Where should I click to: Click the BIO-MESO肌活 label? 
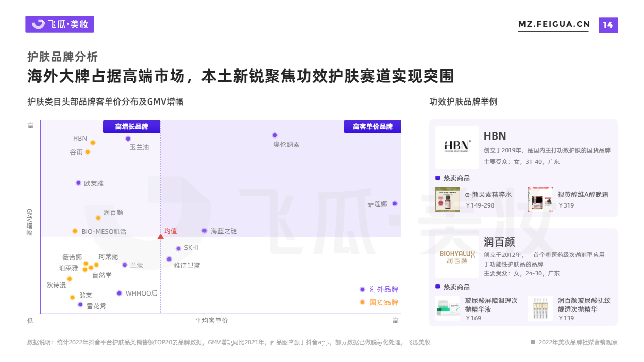pyautogui.click(x=104, y=232)
